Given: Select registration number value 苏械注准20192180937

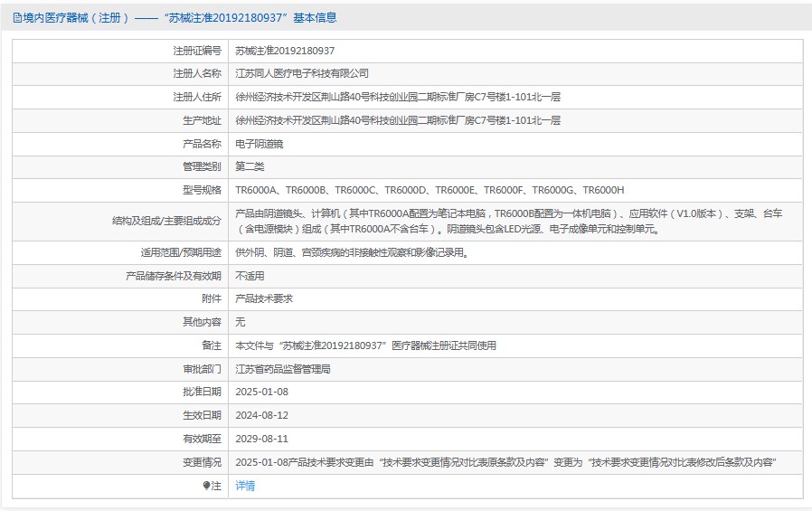Looking at the screenshot, I should [x=285, y=51].
